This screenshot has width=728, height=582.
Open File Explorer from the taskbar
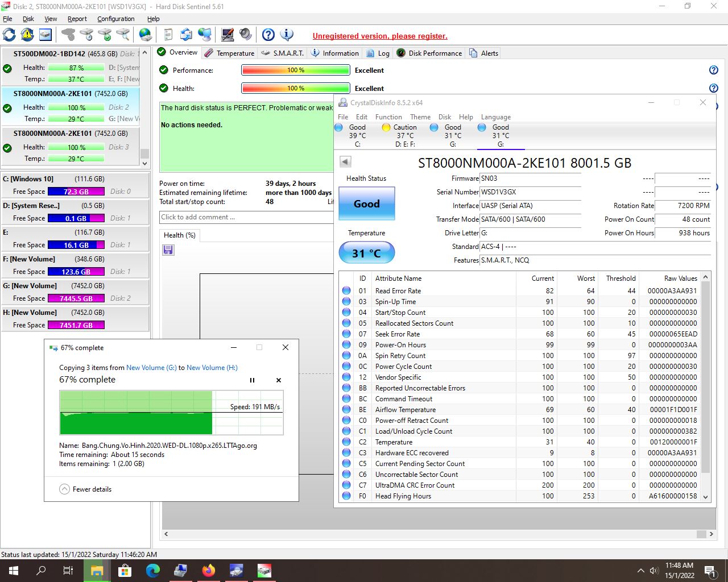[x=97, y=571]
